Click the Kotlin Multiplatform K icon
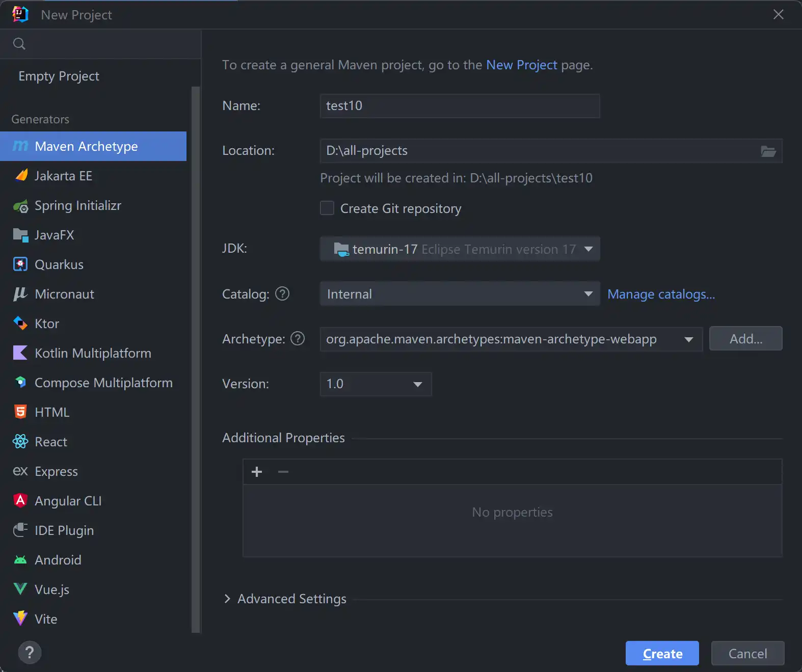The height and width of the screenshot is (672, 802). coord(20,353)
